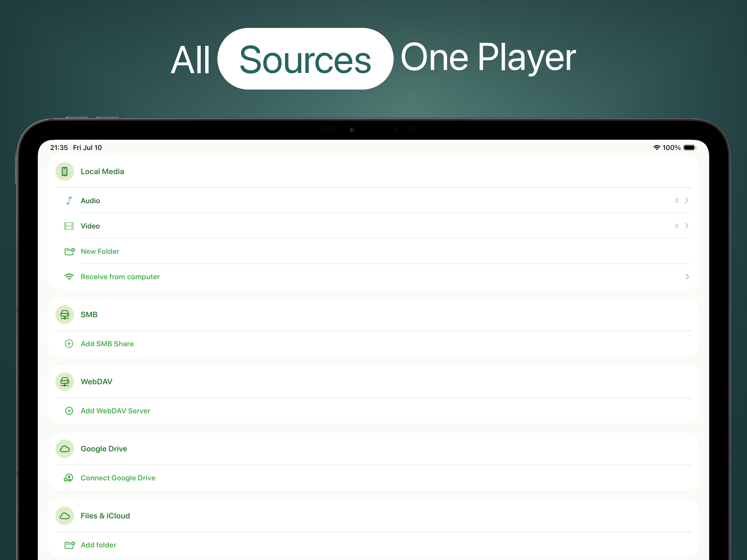Create a New Folder in Local Media
747x560 pixels.
[x=373, y=252]
